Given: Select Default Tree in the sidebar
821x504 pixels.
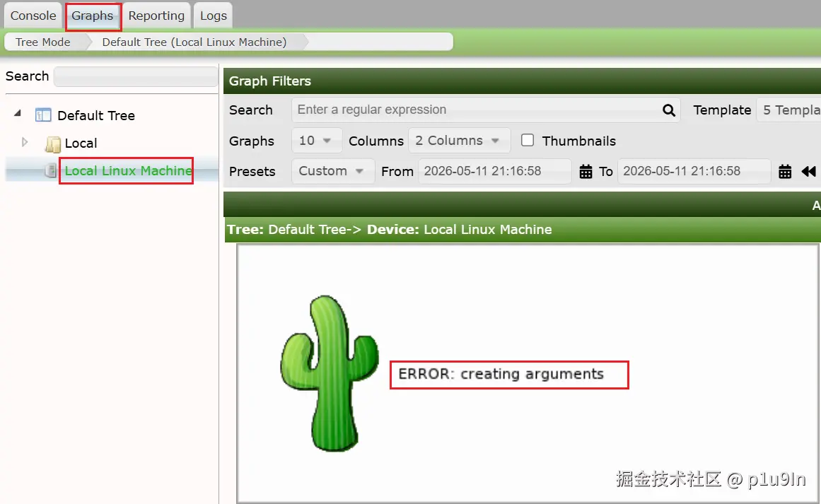Looking at the screenshot, I should click(95, 116).
